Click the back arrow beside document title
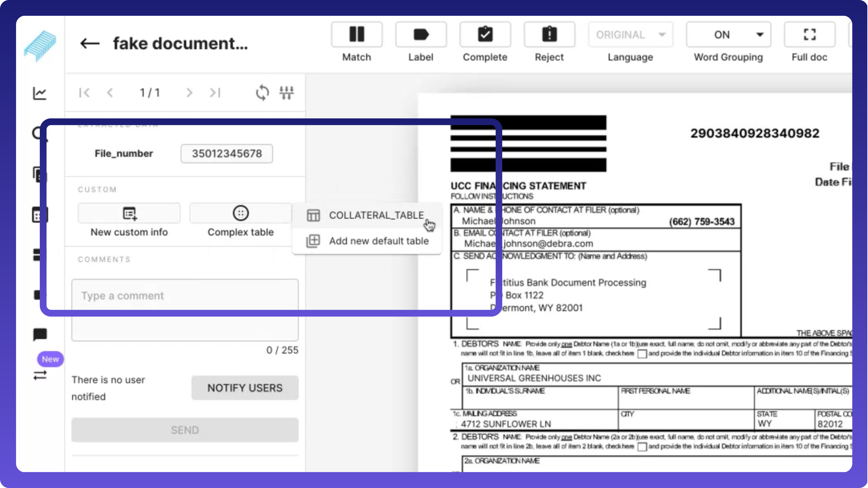868x488 pixels. [x=90, y=43]
